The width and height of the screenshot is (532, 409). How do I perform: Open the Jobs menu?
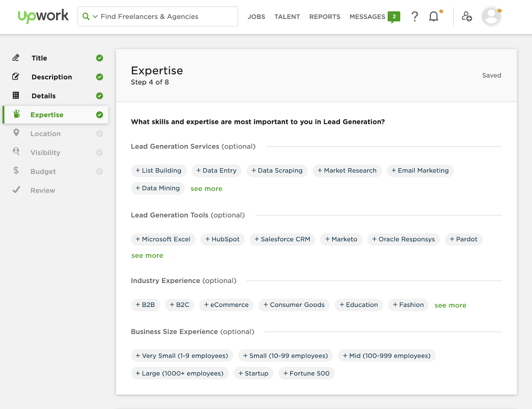(256, 17)
